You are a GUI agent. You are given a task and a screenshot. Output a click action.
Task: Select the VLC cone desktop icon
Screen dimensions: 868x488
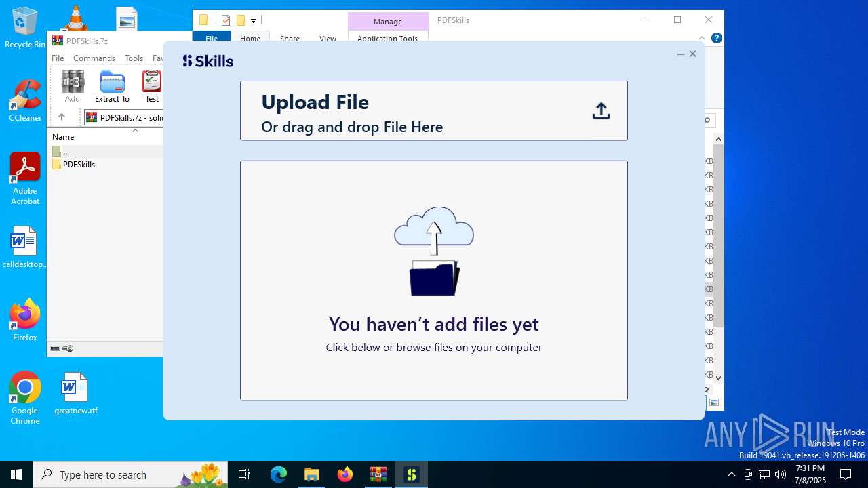[75, 18]
